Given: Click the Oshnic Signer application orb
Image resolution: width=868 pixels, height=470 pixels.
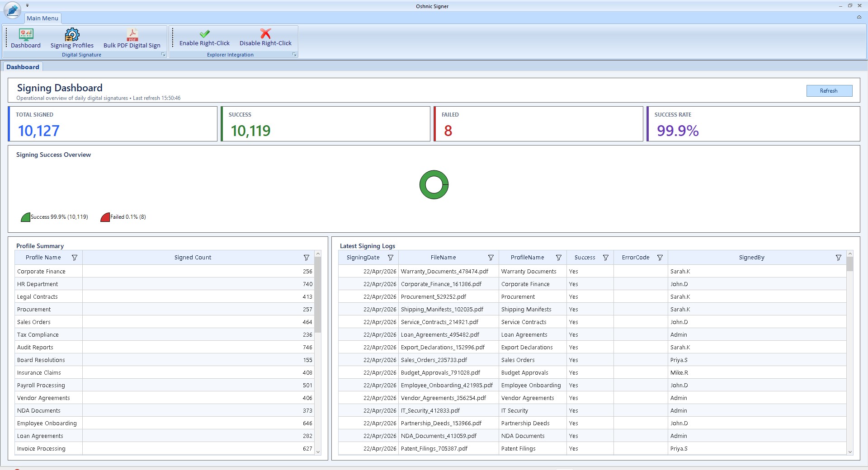Looking at the screenshot, I should (12, 10).
